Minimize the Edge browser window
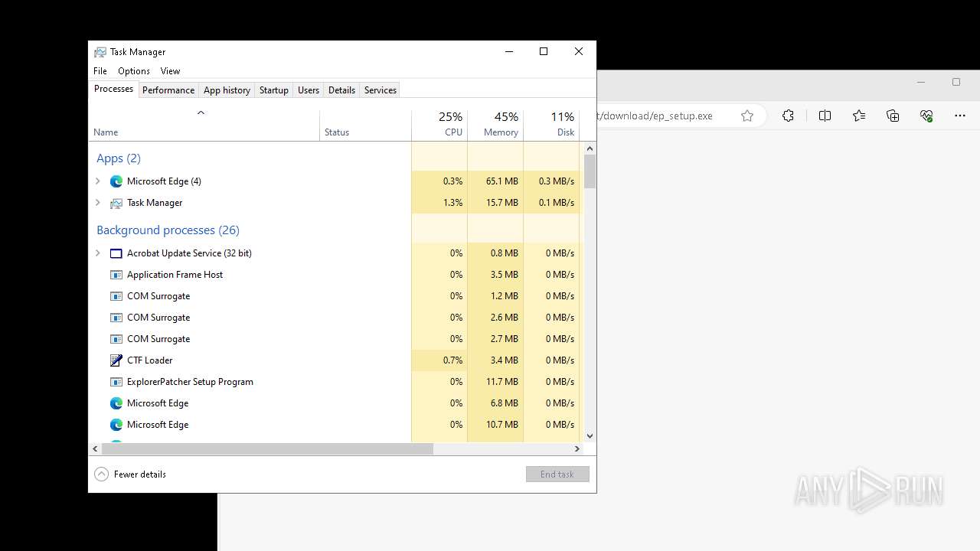This screenshot has width=980, height=551. click(x=921, y=82)
